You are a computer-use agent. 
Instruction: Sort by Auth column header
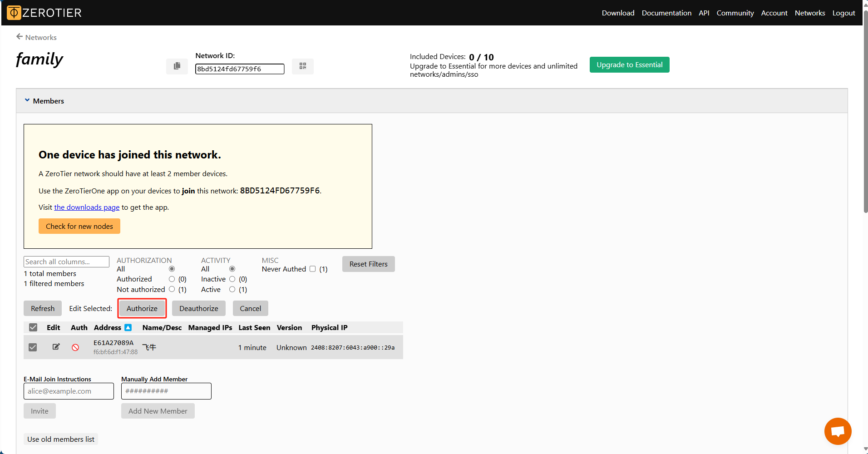[x=79, y=327]
